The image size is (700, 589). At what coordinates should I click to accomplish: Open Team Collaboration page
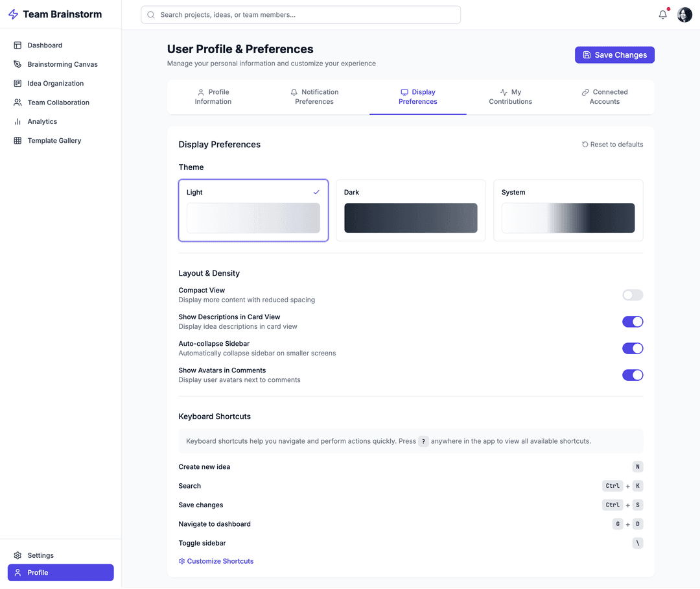coord(58,102)
